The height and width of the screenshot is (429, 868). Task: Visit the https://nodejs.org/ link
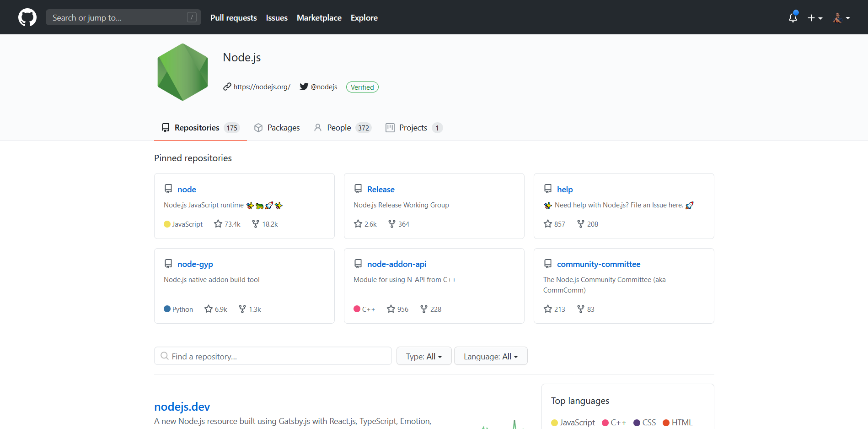coord(262,87)
